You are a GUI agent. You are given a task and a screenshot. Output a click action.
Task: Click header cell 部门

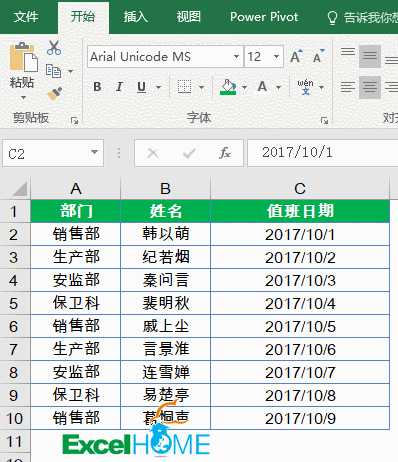coord(76,211)
